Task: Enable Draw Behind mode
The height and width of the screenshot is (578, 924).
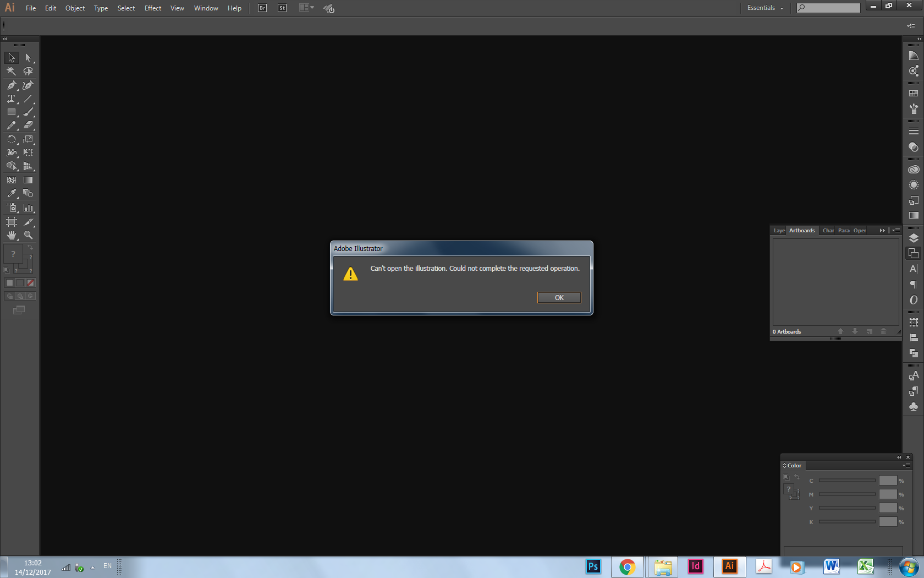Action: pos(20,296)
